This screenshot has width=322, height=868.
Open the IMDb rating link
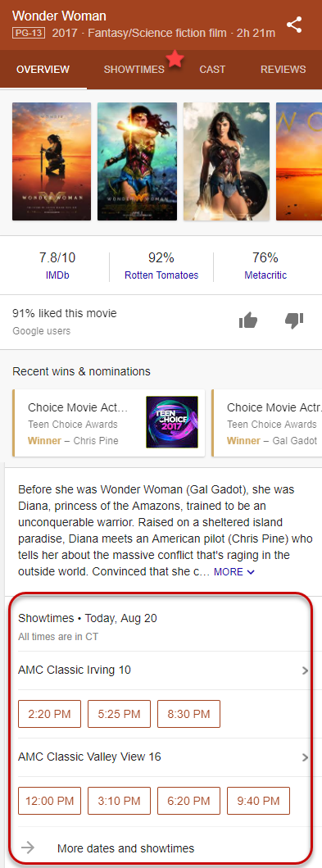pos(57,275)
